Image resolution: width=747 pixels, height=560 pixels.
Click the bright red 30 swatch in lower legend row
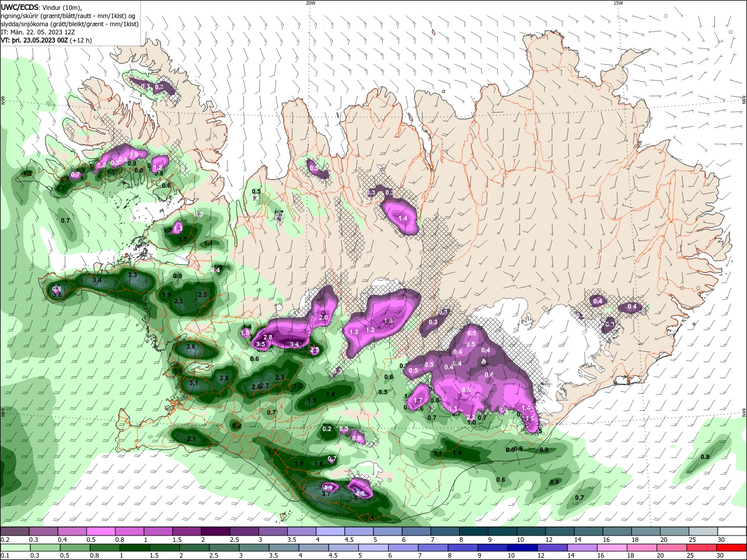(x=732, y=548)
